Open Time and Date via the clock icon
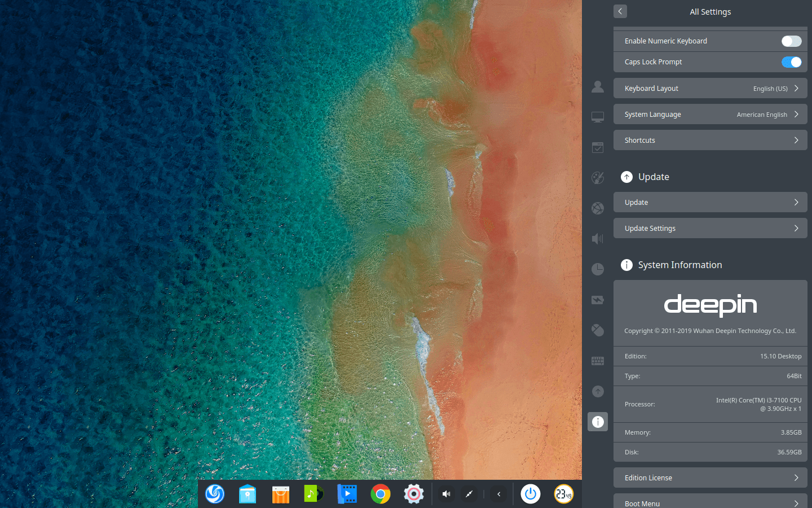 point(598,269)
